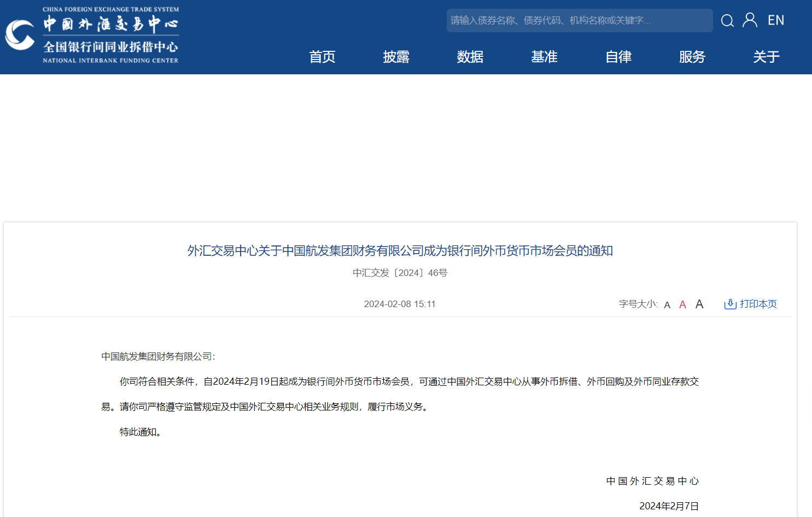Select the smallest font size A
This screenshot has width=812, height=517.
(x=667, y=305)
